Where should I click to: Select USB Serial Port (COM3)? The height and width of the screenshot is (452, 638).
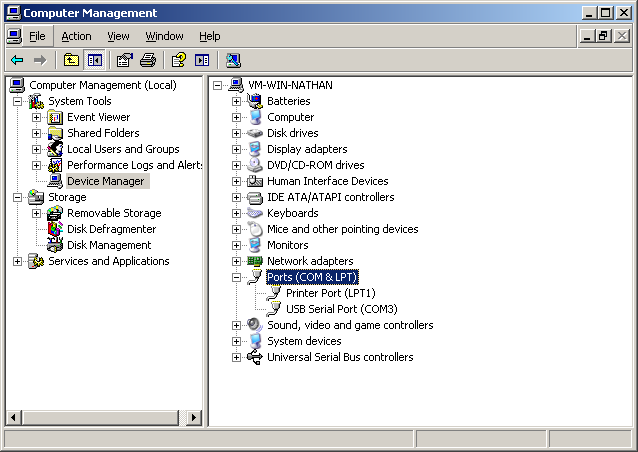342,309
